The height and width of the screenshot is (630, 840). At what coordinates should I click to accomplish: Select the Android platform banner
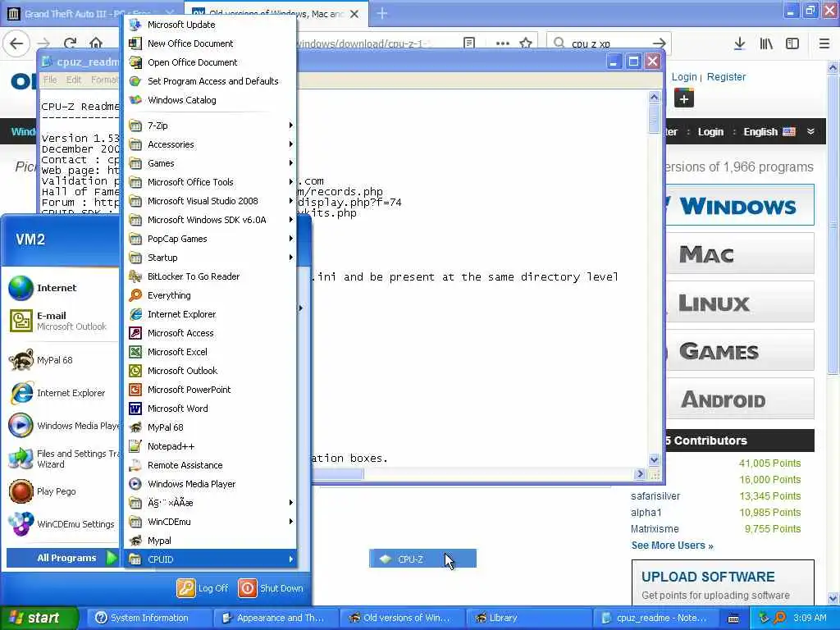740,399
